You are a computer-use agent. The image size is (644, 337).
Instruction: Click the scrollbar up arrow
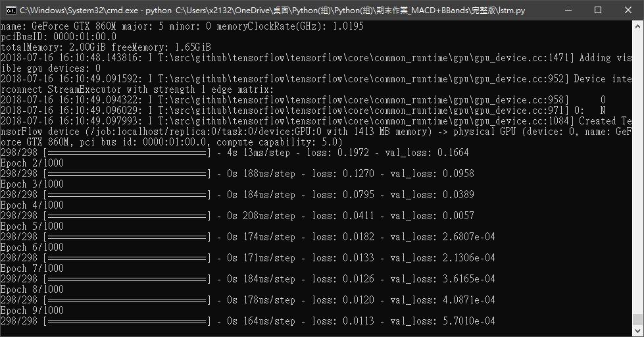tap(637, 26)
